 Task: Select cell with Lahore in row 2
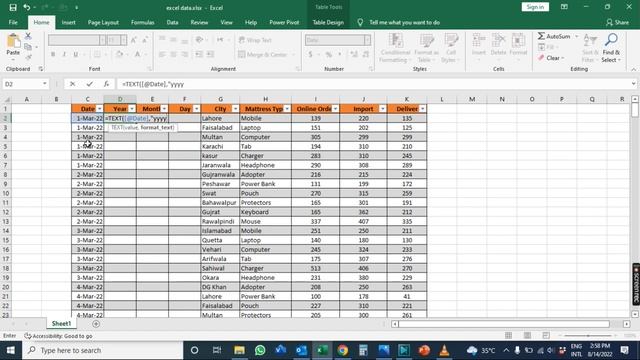(220, 118)
